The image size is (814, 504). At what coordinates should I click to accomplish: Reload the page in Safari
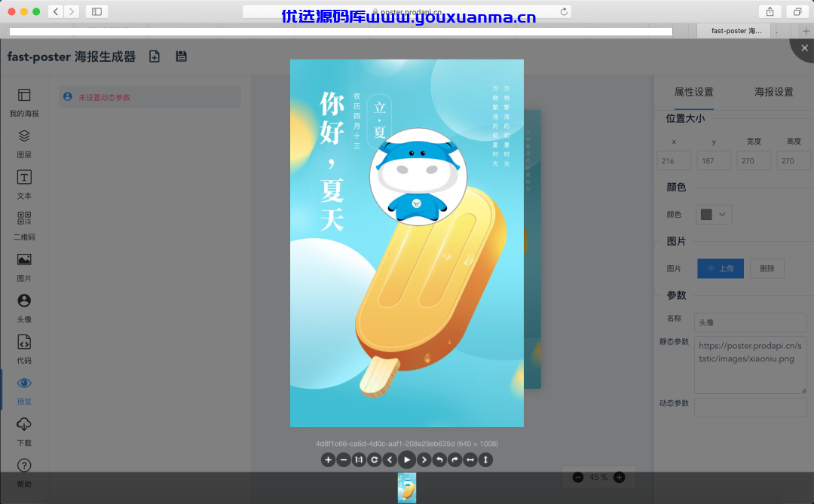tap(564, 11)
